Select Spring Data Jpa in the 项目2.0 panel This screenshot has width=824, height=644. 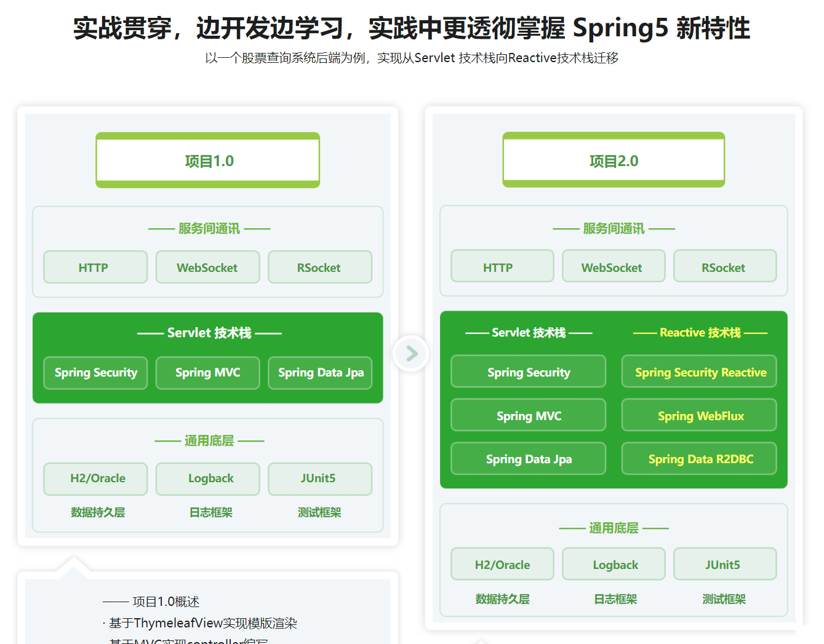528,459
